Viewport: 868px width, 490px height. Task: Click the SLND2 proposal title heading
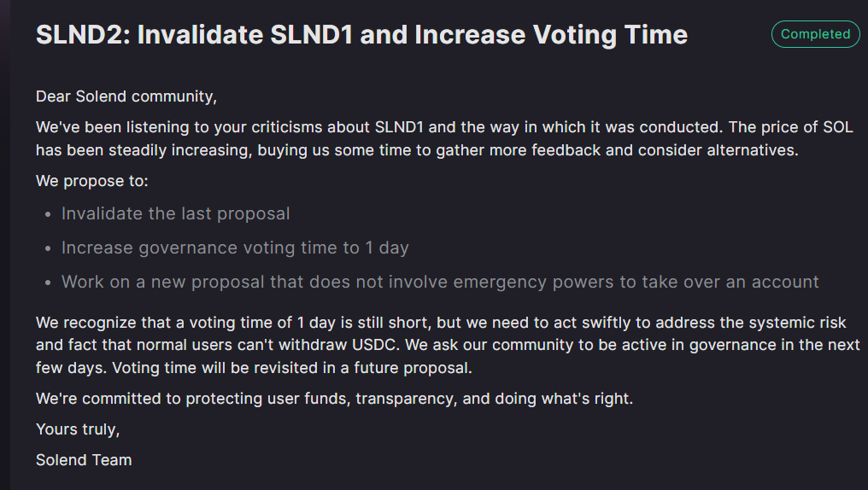[x=361, y=35]
